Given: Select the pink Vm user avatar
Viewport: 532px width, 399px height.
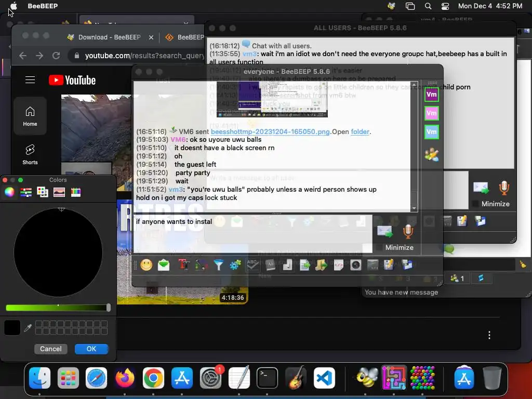Looking at the screenshot, I should [432, 113].
